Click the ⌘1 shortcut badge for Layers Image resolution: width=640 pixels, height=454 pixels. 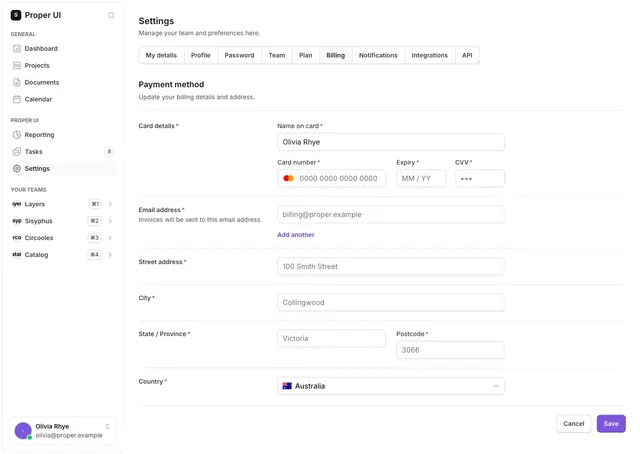[95, 204]
